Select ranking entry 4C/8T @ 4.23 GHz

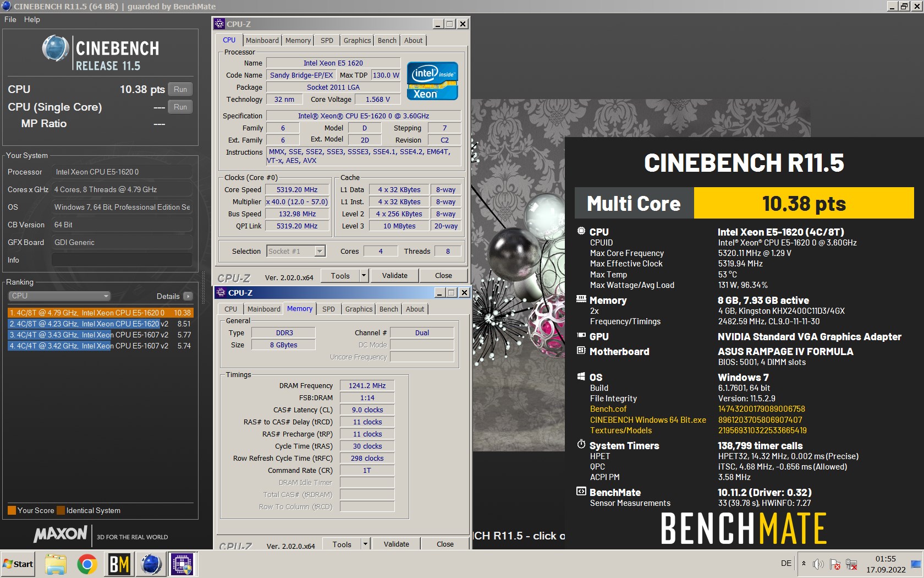tap(100, 324)
